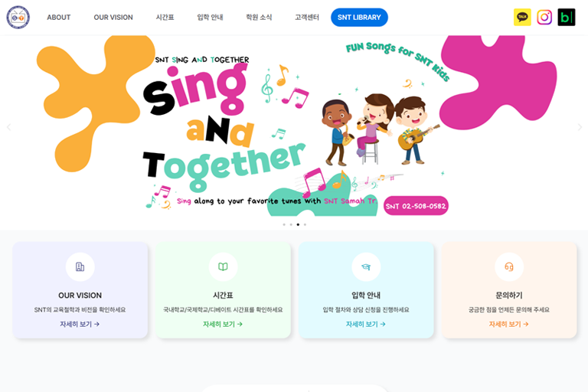The height and width of the screenshot is (392, 588).
Task: Expand the 고객센터 navigation menu
Action: coord(307,18)
